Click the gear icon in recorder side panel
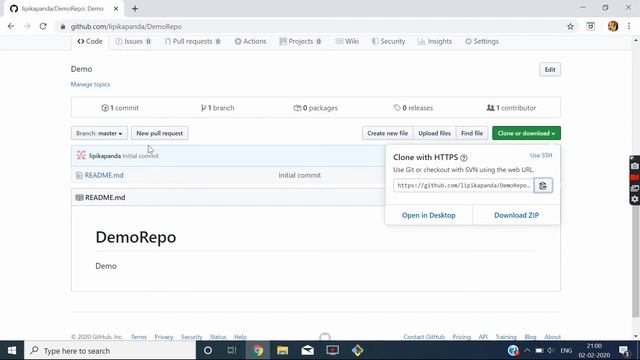This screenshot has width=640, height=360. (x=635, y=199)
